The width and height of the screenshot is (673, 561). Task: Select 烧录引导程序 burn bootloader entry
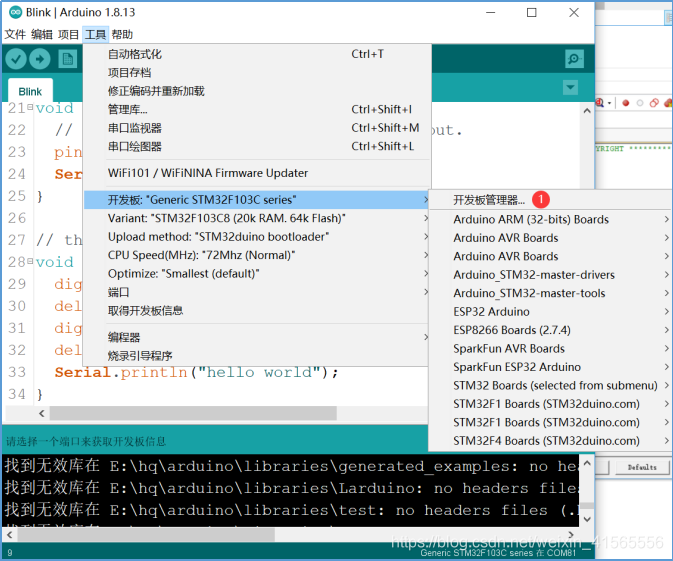coord(257,356)
